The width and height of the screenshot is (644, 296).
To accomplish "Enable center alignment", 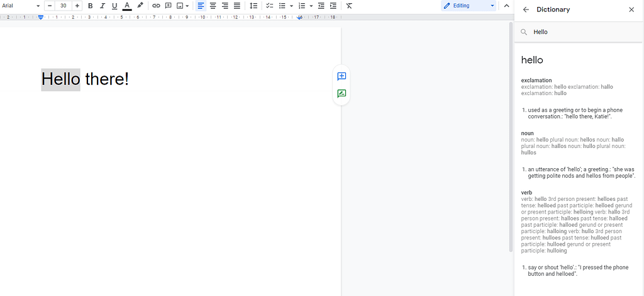I will [x=213, y=6].
